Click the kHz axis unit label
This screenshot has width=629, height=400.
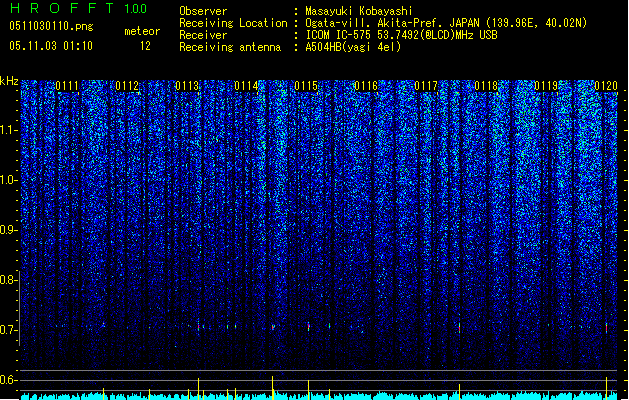[9, 81]
